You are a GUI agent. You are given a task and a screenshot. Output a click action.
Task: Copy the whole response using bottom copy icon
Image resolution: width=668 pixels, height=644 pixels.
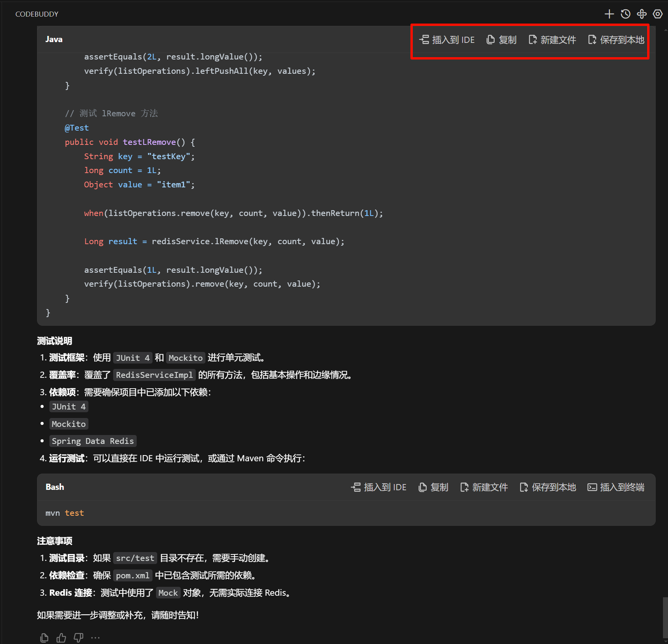pyautogui.click(x=44, y=637)
